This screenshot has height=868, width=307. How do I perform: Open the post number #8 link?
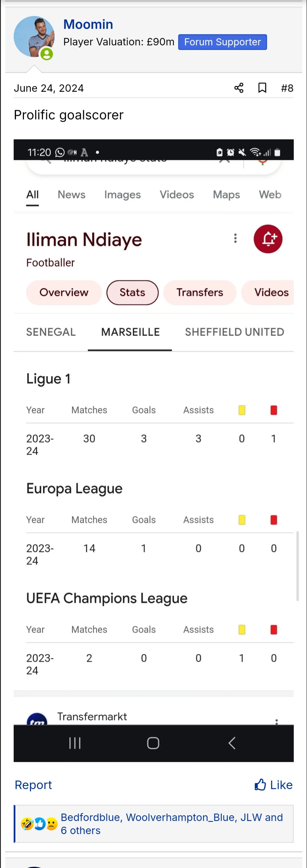point(287,88)
